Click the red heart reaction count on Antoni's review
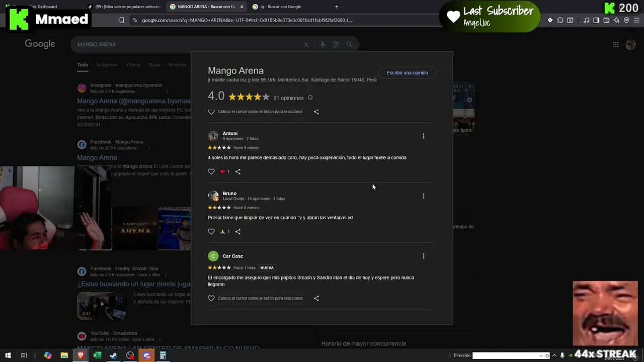The image size is (644, 362). (225, 171)
